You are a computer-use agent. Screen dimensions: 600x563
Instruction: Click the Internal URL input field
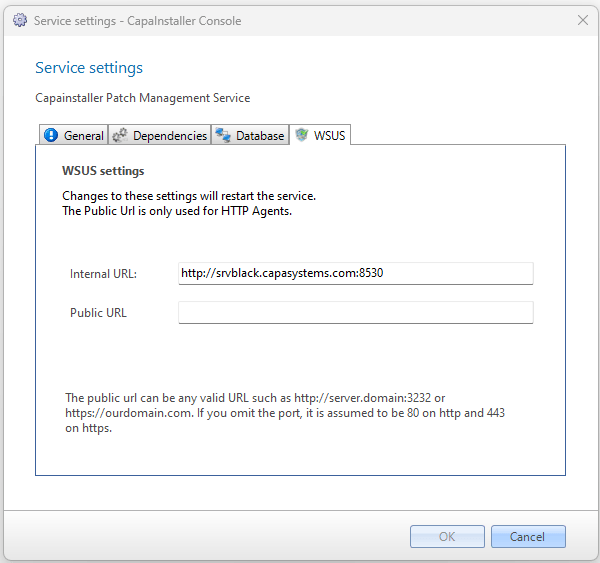coord(356,273)
